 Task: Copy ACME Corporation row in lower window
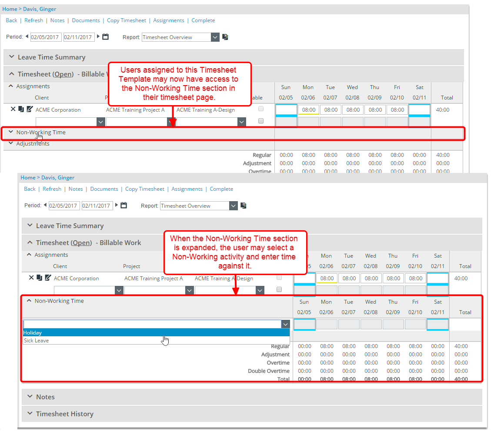(39, 278)
